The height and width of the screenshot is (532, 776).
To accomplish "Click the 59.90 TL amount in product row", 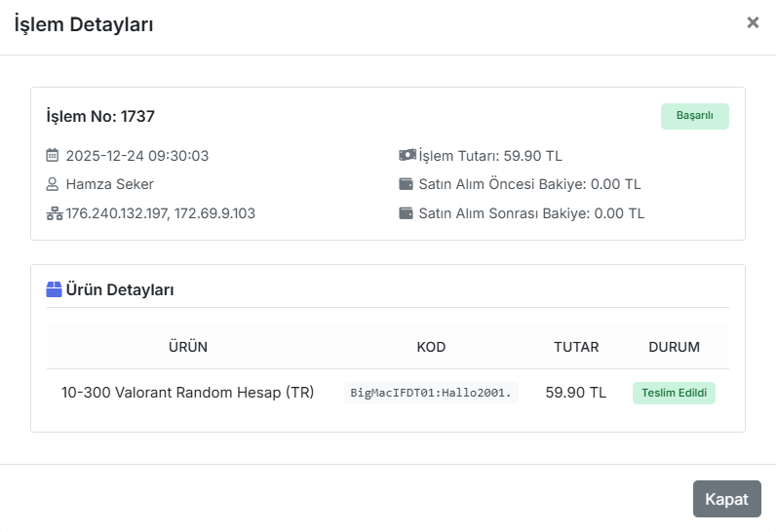I will pos(576,393).
